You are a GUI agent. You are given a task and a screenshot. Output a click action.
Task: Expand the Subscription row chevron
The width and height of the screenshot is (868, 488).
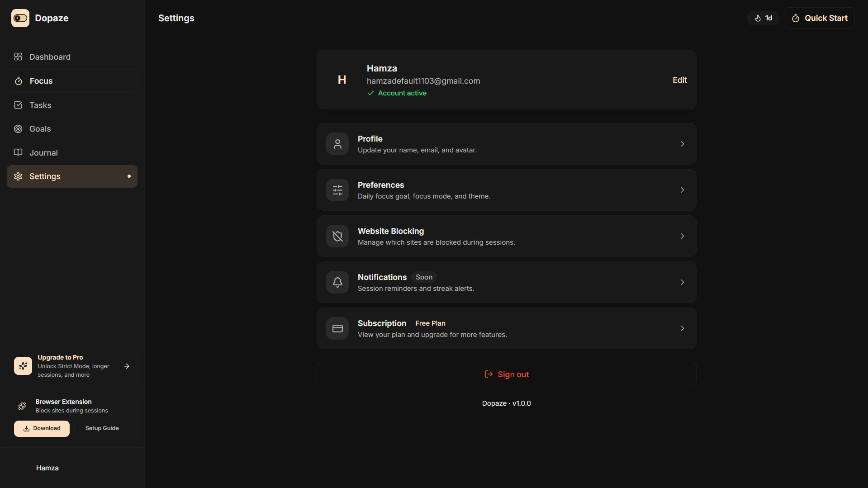pyautogui.click(x=682, y=328)
